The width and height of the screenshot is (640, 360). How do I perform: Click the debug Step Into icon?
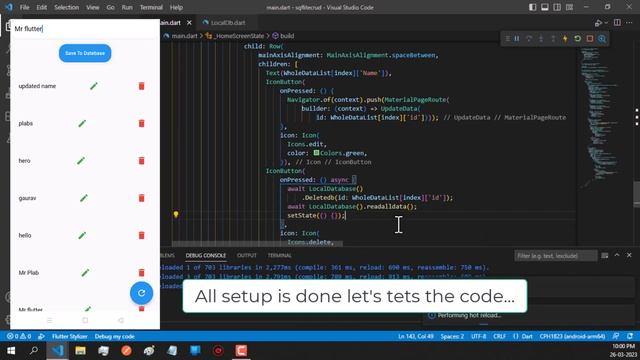541,39
